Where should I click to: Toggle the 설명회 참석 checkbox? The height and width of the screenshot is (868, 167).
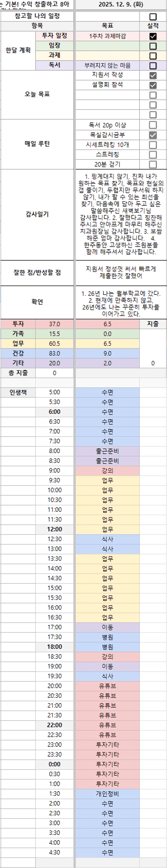[x=153, y=85]
